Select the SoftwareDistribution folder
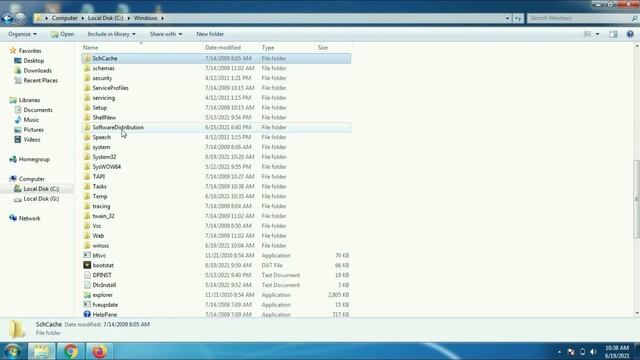Screen dimensions: 640x360 pos(118,127)
